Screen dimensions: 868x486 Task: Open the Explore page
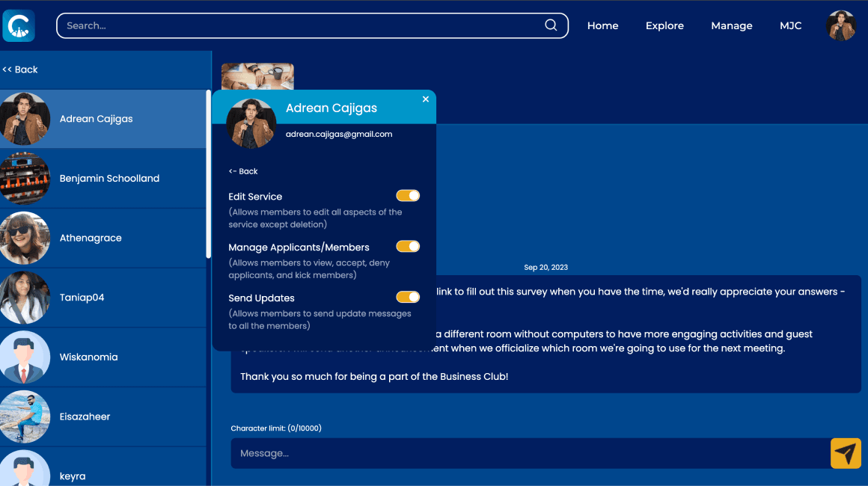(x=664, y=25)
